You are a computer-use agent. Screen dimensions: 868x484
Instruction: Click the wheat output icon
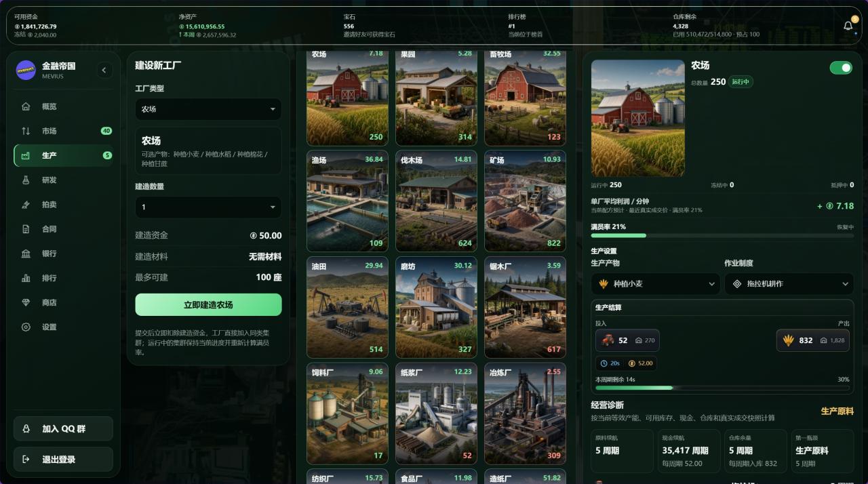point(788,340)
